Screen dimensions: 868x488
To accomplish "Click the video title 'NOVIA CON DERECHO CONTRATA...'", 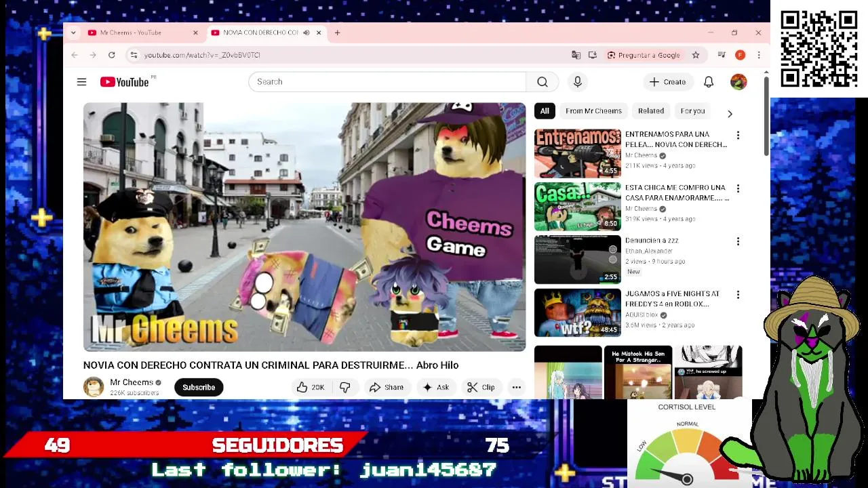I will tap(271, 365).
